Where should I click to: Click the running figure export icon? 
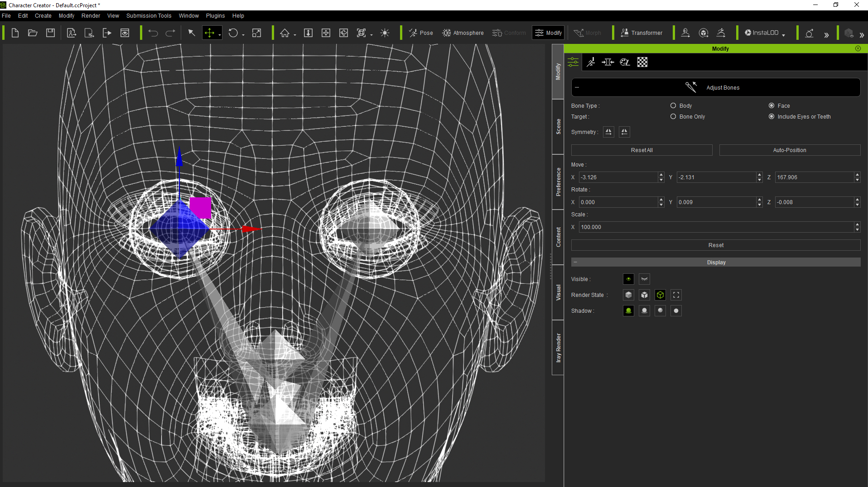click(x=721, y=33)
